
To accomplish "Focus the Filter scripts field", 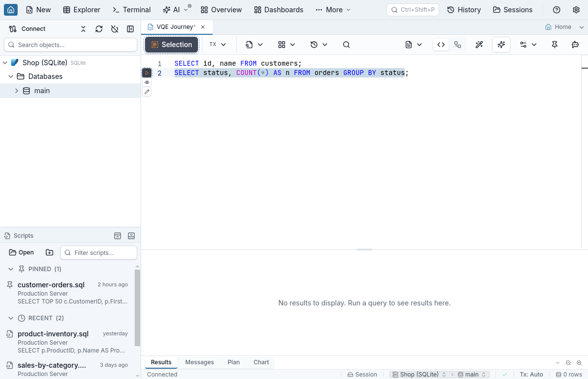I will click(x=98, y=253).
